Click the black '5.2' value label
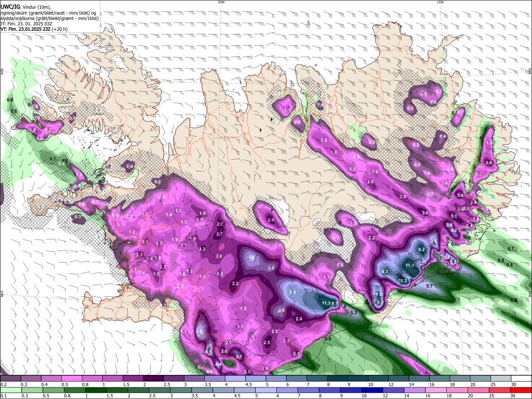532x399 pixels. coord(354,312)
